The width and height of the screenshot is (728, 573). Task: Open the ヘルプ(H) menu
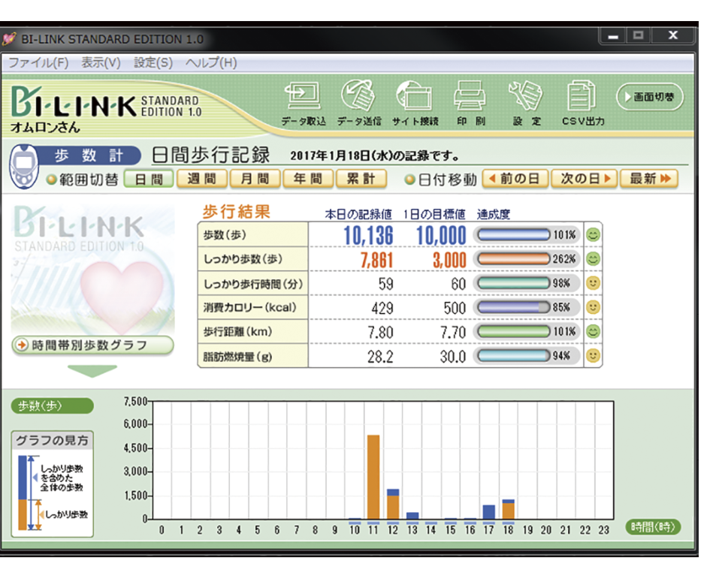[211, 62]
